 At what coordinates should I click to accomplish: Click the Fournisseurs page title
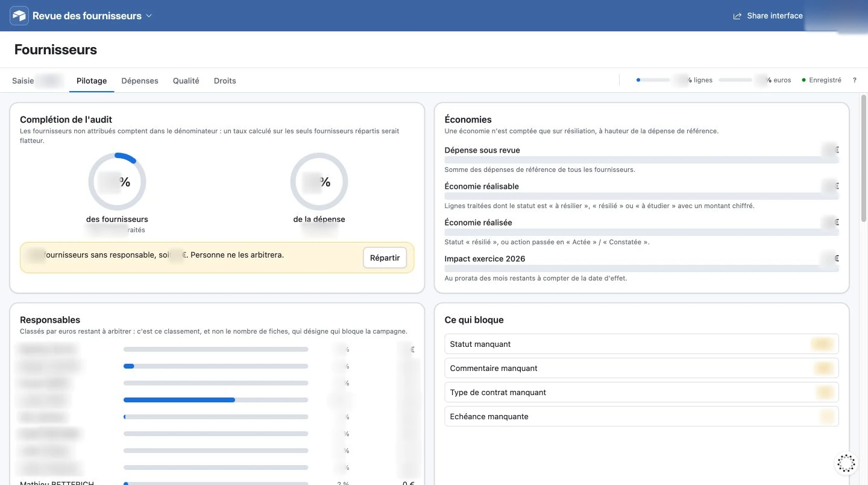click(55, 49)
